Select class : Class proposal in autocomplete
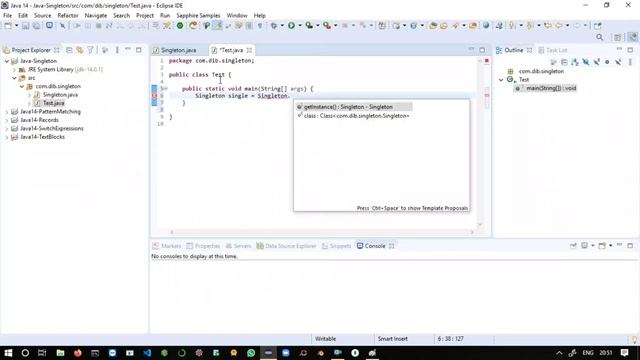Screen dimensions: 640x360 tap(354, 116)
